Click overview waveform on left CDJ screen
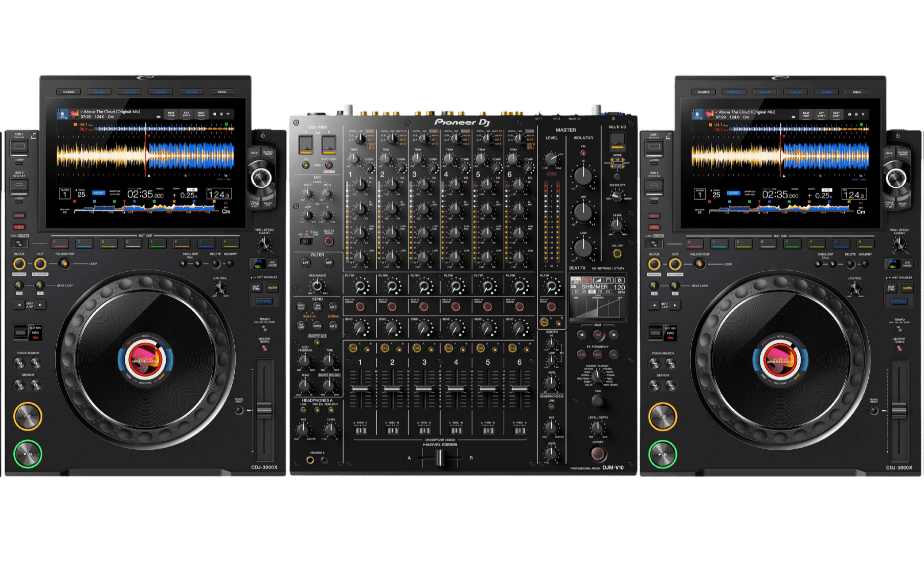 (x=146, y=207)
